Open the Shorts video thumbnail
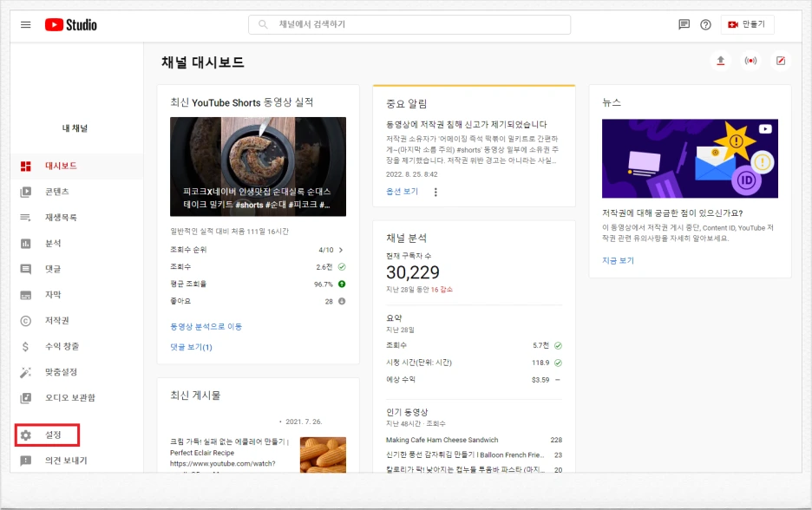The image size is (812, 510). pyautogui.click(x=258, y=167)
